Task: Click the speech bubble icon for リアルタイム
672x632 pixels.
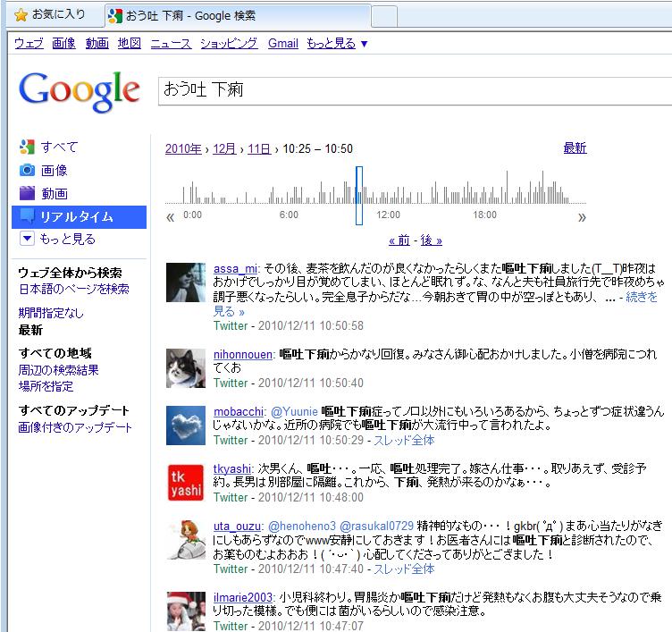Action: [27, 216]
